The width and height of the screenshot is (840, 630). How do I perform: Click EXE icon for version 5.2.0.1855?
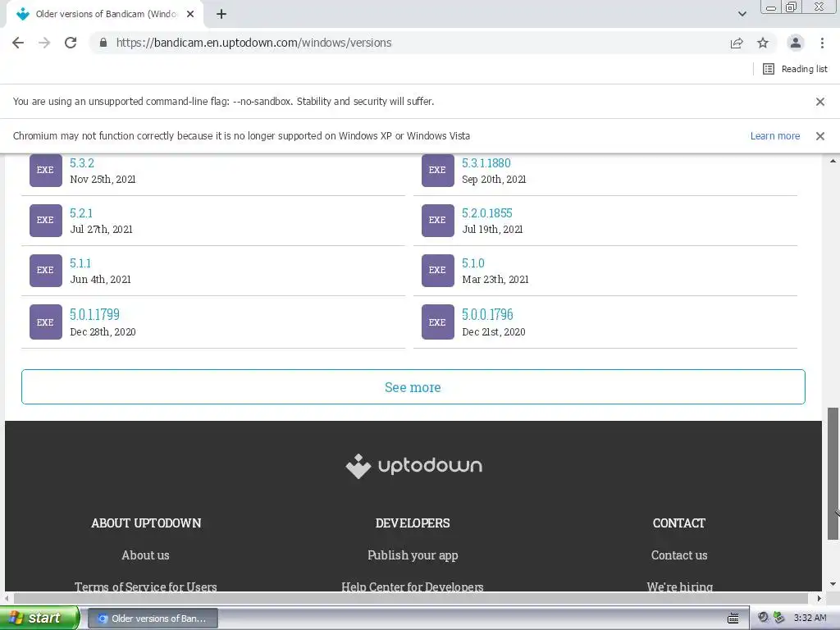(x=438, y=220)
